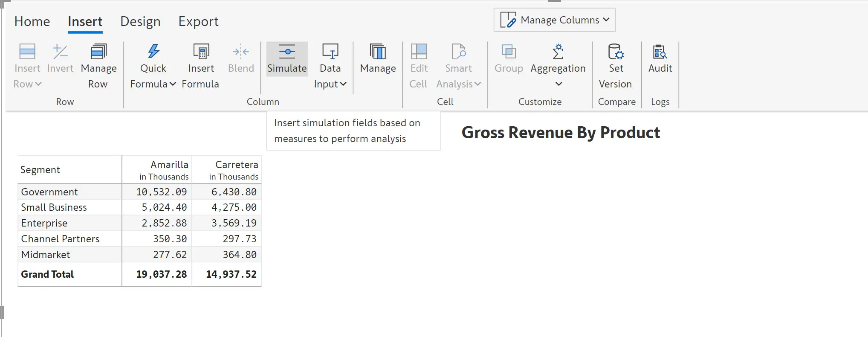Open the Aggregation dropdown chevron
This screenshot has width=868, height=337.
click(558, 84)
